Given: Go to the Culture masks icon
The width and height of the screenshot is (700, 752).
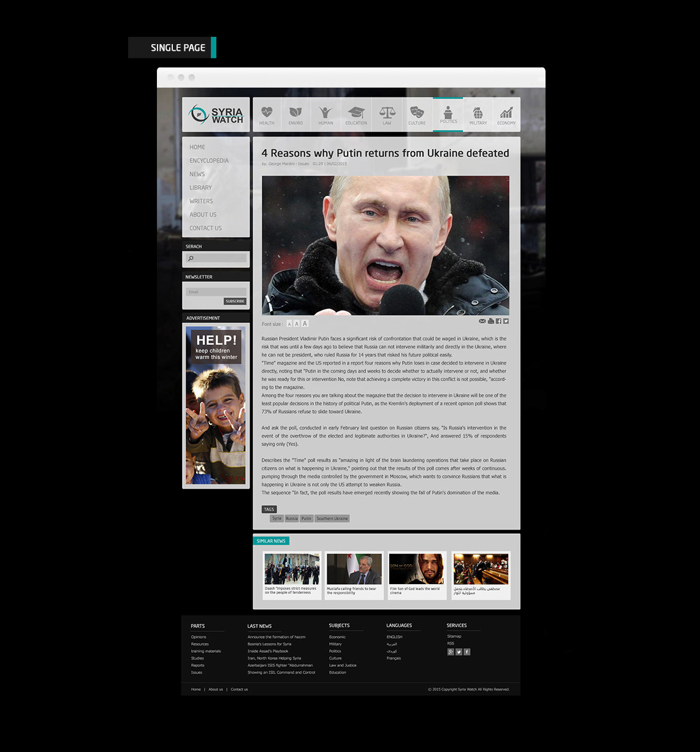Looking at the screenshot, I should (x=417, y=115).
